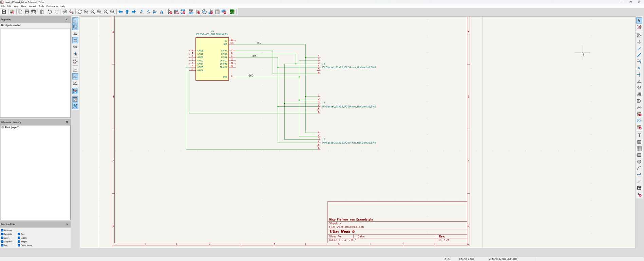644x261 pixels.
Task: Select the Add Wire tool
Action: [639, 49]
